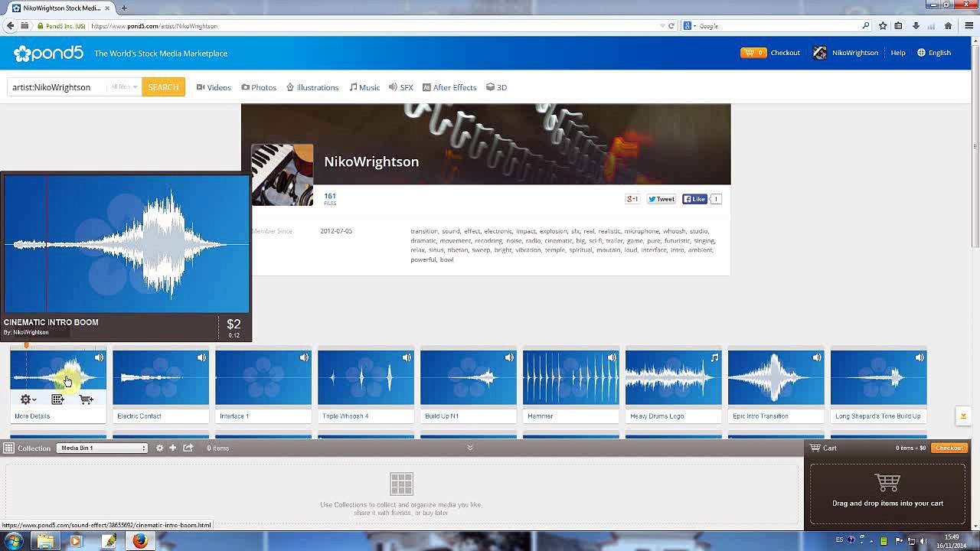Open the Heavy Drums Logo thumbnail
Viewport: 980px width, 551px height.
673,377
